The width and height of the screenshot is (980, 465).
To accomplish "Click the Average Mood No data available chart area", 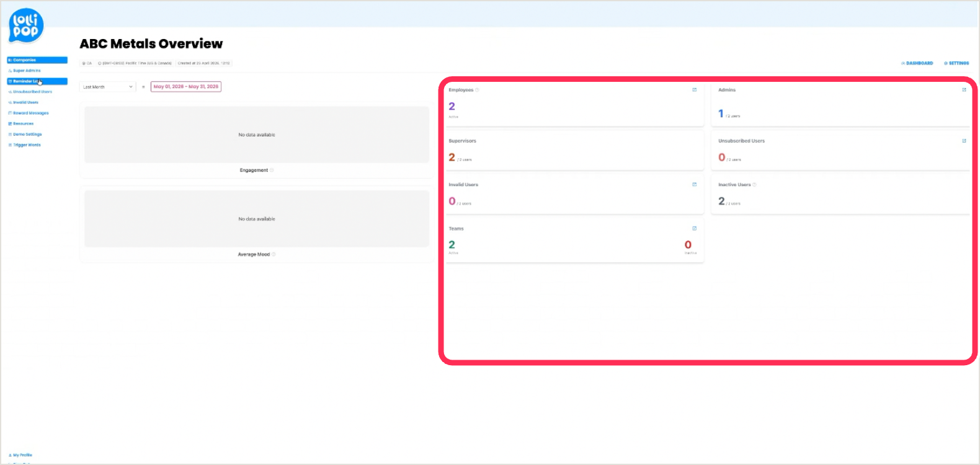I will pyautogui.click(x=257, y=219).
